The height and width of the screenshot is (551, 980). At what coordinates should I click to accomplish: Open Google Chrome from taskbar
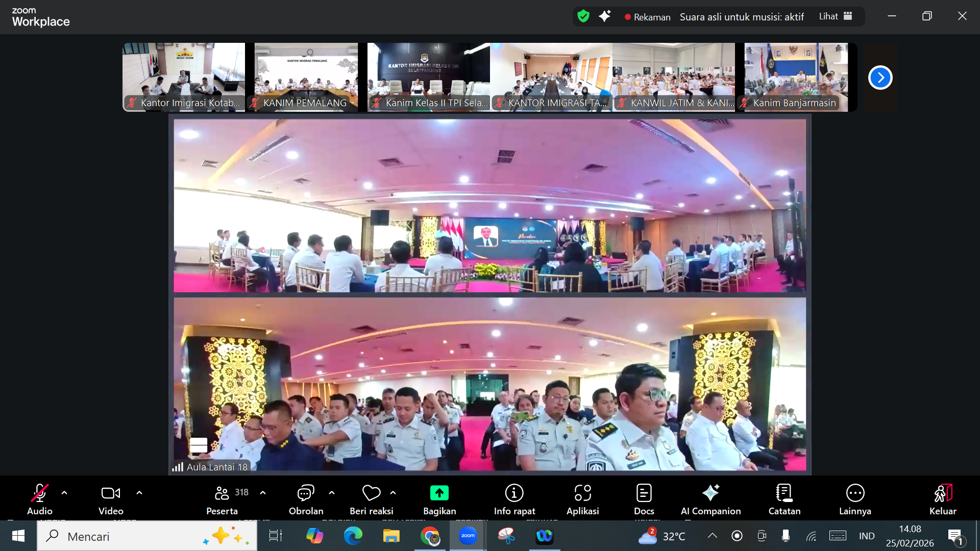430,536
